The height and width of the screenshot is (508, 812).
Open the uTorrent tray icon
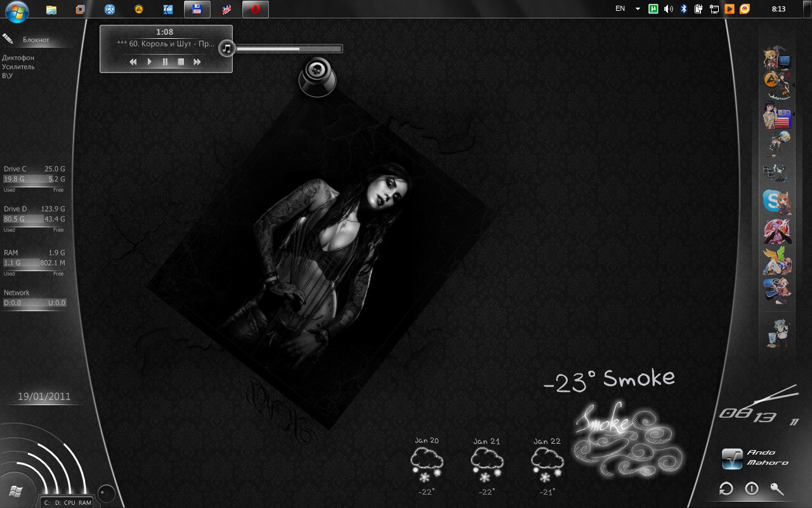[x=653, y=9]
